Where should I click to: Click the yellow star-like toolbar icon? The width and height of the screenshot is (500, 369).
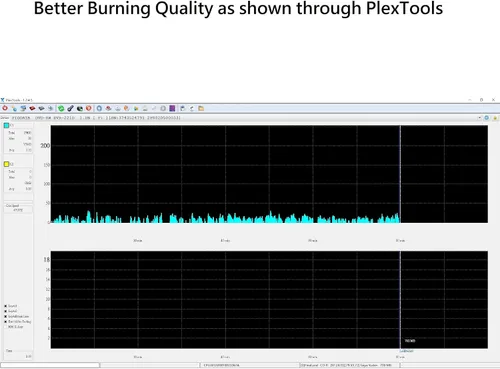[136, 108]
